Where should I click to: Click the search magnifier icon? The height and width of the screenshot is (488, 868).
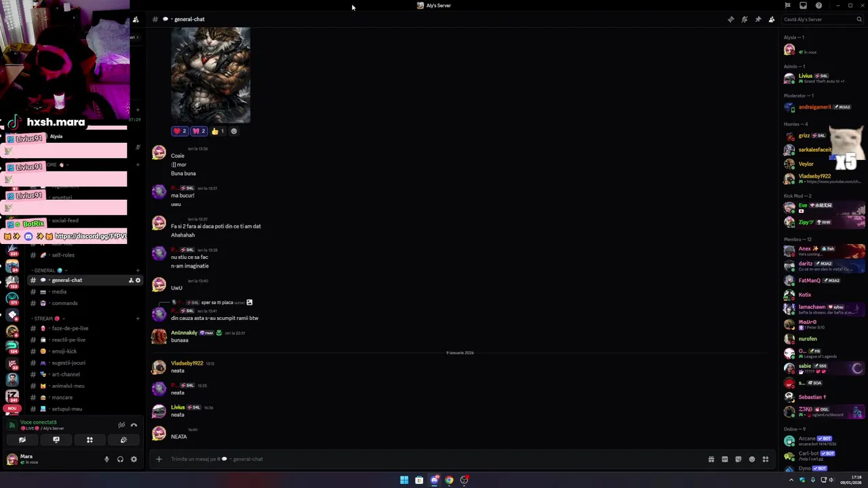pos(859,19)
